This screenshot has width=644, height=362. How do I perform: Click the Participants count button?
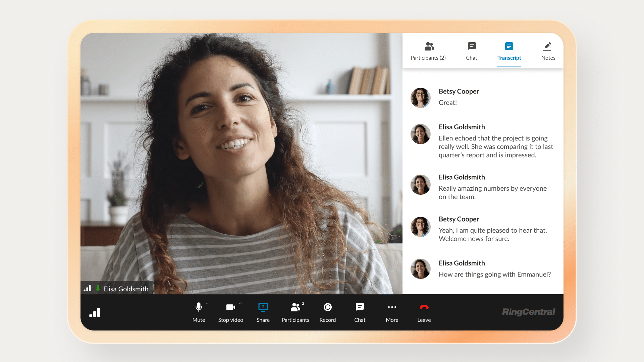tap(428, 50)
